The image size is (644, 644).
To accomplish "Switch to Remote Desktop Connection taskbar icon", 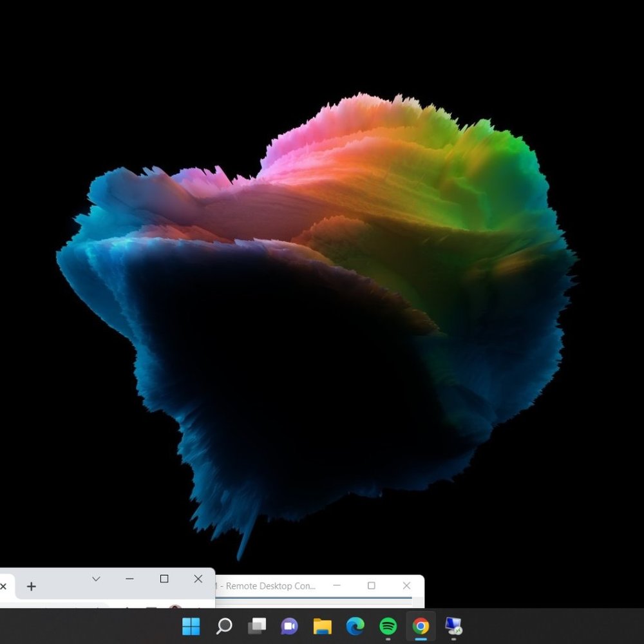I will (454, 626).
